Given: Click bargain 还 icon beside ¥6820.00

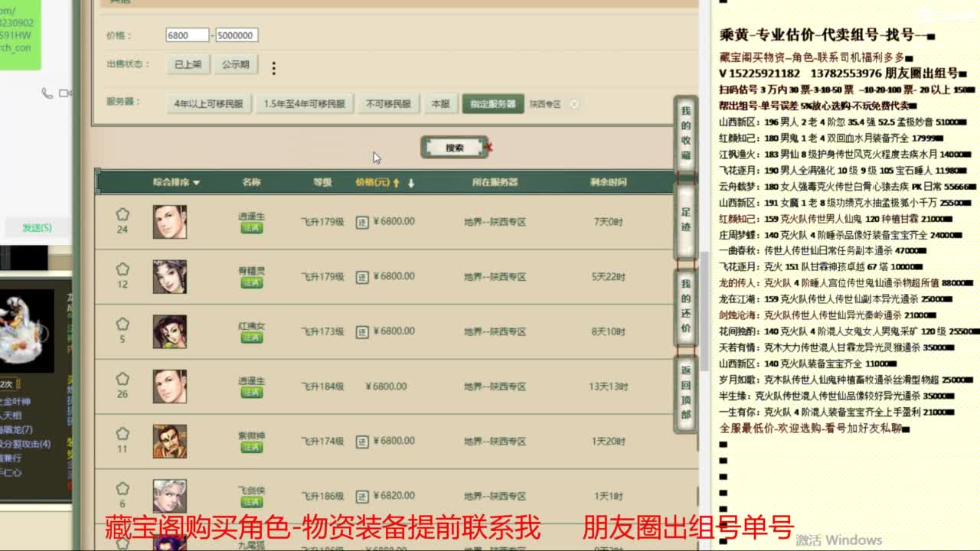Looking at the screenshot, I should click(362, 496).
